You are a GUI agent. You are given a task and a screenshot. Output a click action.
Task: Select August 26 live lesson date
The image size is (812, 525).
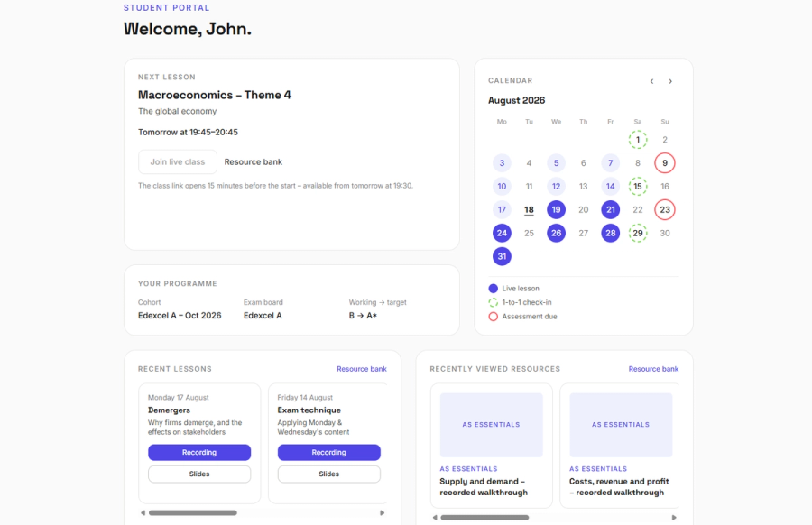[556, 233]
